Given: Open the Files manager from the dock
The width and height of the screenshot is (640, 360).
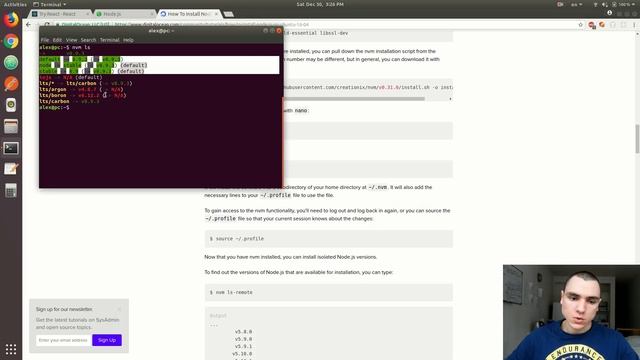Looking at the screenshot, I should (11, 127).
